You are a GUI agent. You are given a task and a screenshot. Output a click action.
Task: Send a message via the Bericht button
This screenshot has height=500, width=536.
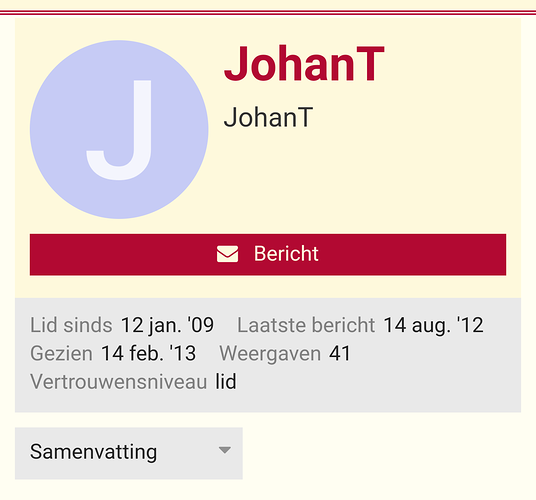click(268, 255)
